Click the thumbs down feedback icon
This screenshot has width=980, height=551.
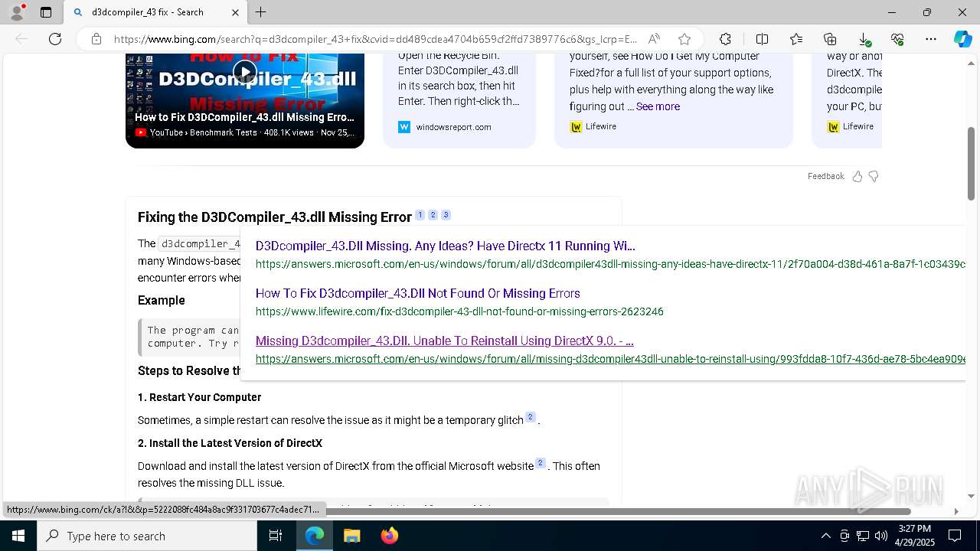click(x=874, y=176)
